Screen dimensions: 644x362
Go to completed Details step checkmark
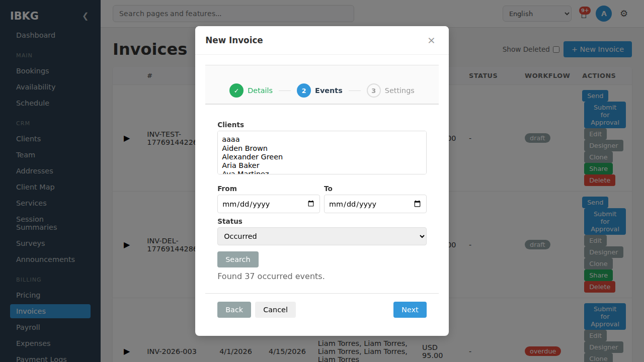(x=236, y=90)
